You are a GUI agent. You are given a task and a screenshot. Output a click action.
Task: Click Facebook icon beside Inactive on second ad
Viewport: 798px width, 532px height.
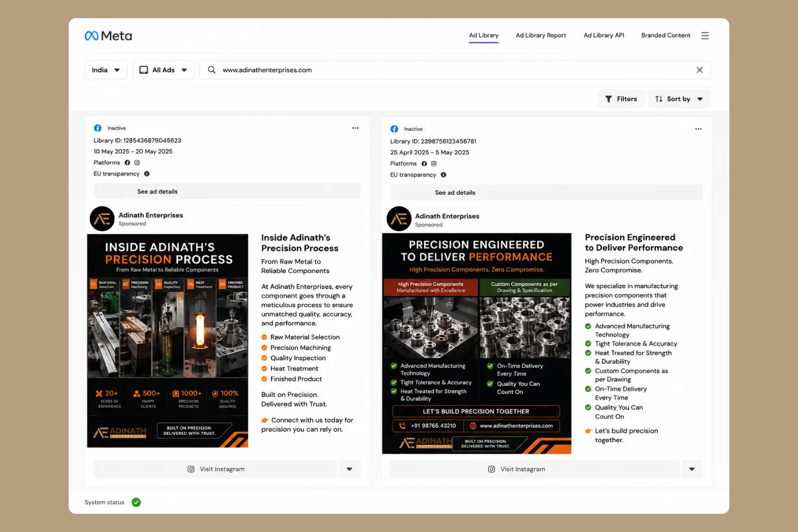(x=394, y=129)
